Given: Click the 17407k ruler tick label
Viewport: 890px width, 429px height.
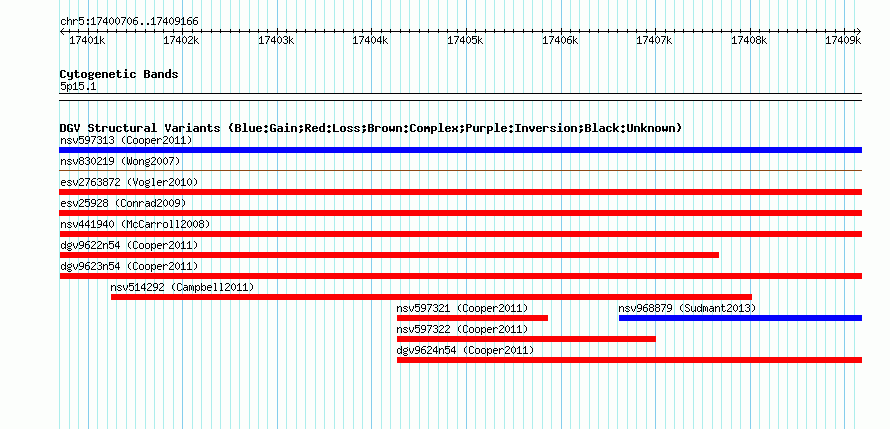Looking at the screenshot, I should (x=654, y=41).
